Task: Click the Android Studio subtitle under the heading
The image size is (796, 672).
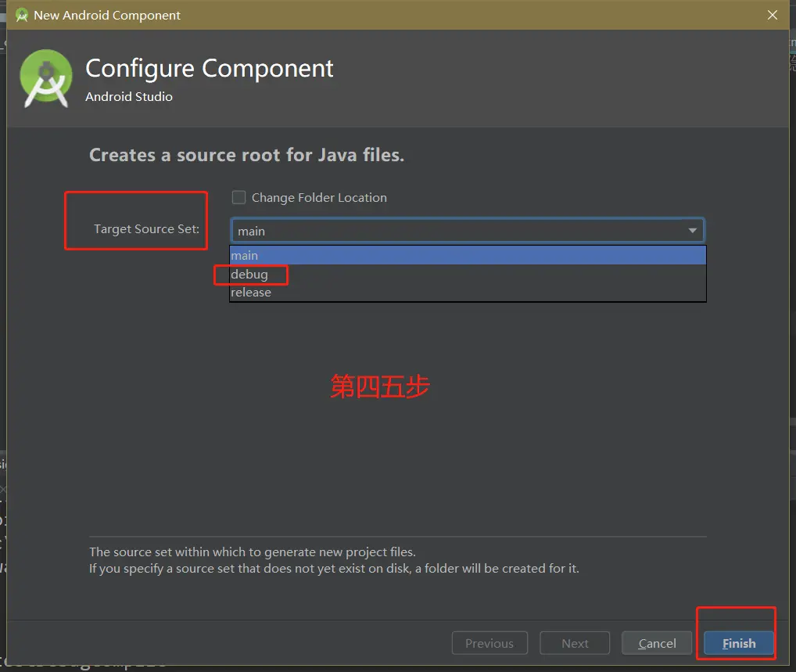Action: click(129, 97)
